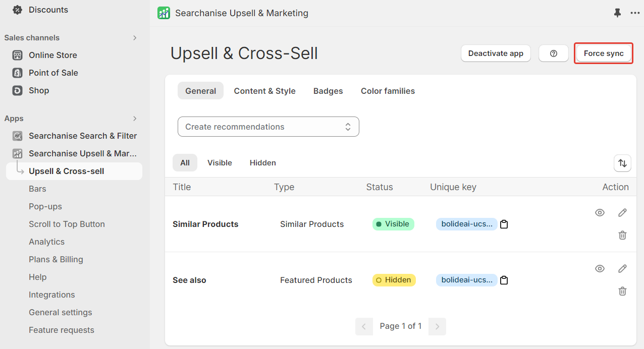Open the Badges tab

[328, 91]
